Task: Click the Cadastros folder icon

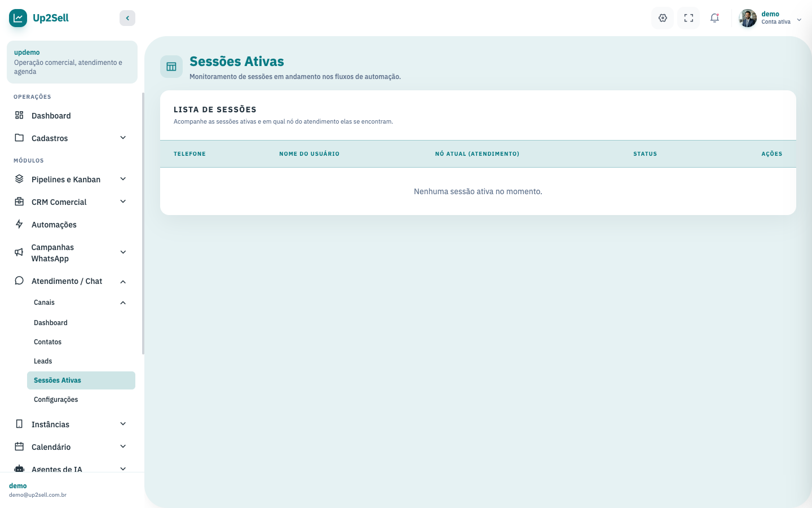Action: 19,138
